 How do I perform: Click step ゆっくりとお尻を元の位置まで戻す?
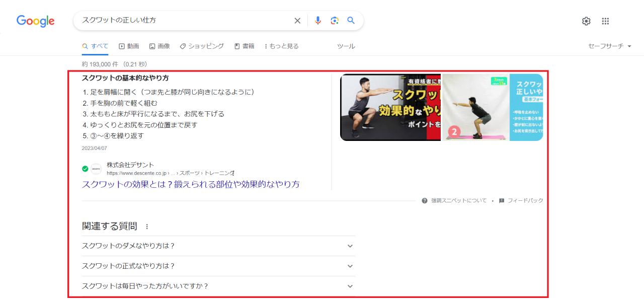[143, 125]
